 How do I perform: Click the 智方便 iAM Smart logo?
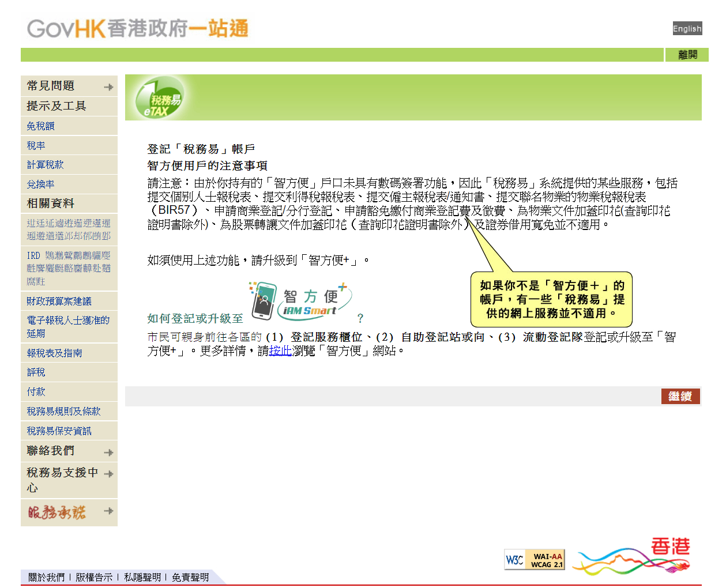(300, 301)
